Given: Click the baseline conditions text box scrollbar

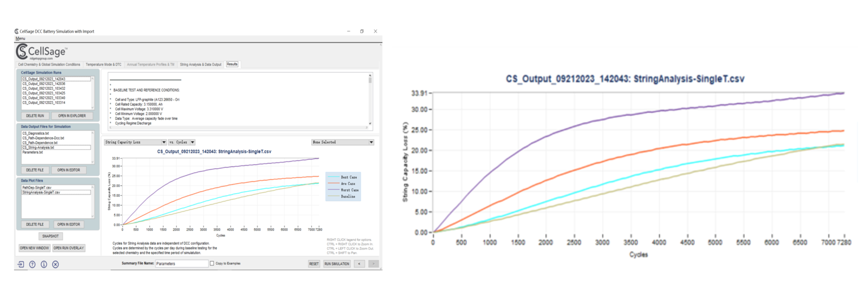Looking at the screenshot, I should 370,100.
